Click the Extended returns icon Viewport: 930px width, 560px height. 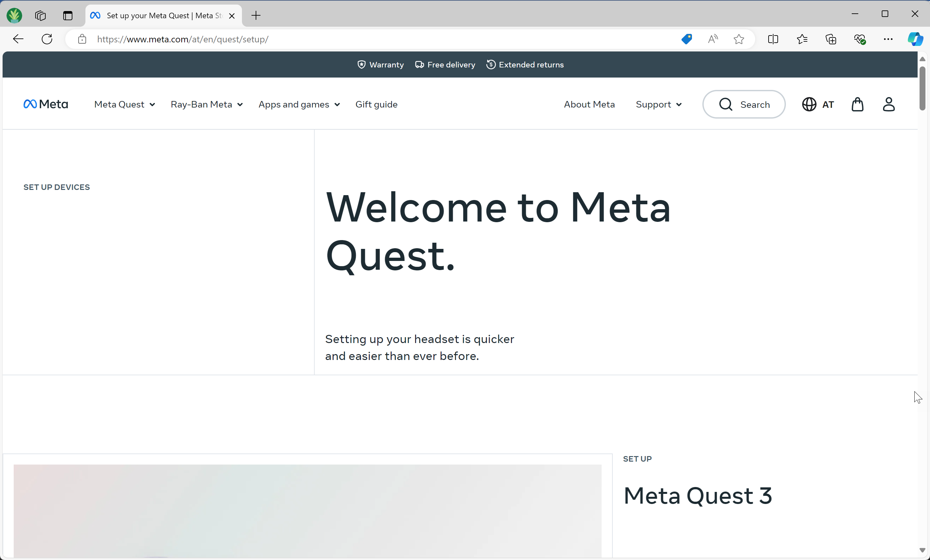click(491, 65)
